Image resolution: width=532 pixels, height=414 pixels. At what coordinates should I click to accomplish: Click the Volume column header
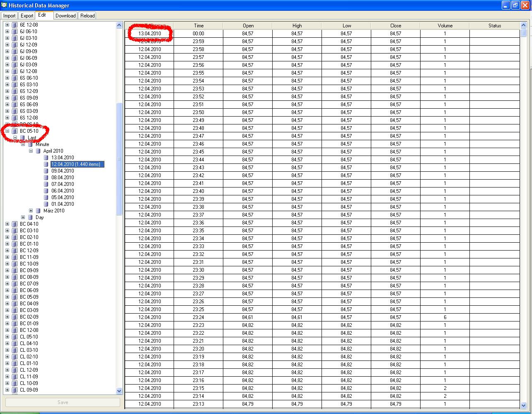click(445, 26)
